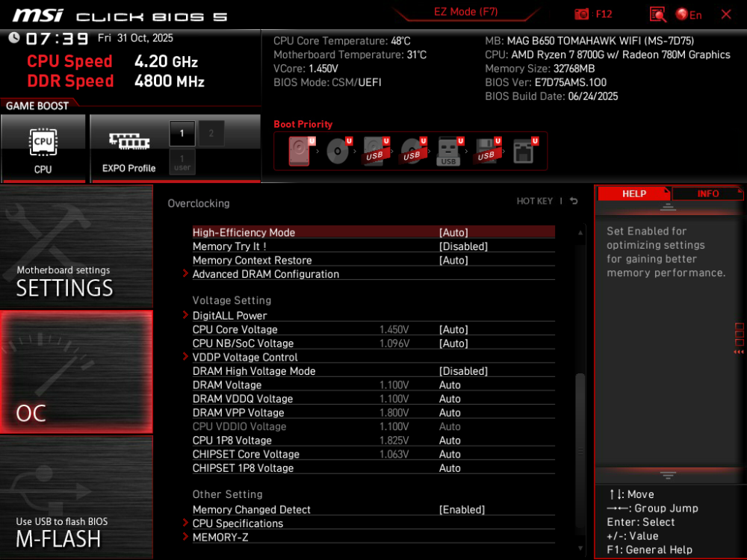Switch to EZ Mode with F7 button

tap(466, 12)
